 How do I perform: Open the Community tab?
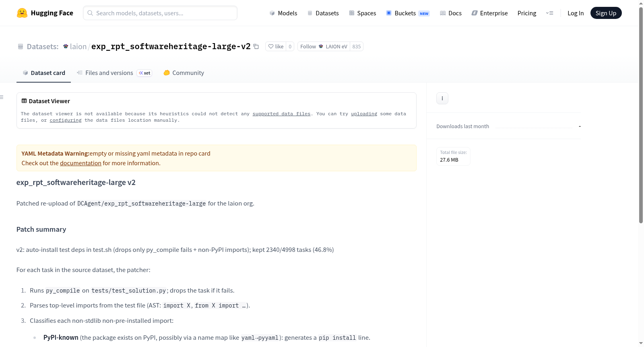pyautogui.click(x=184, y=73)
